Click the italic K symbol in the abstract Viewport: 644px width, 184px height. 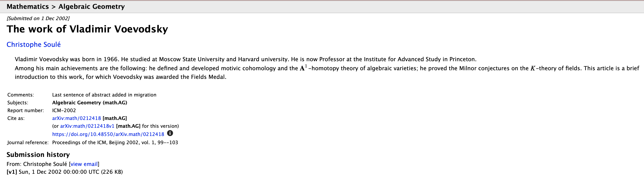pyautogui.click(x=533, y=68)
